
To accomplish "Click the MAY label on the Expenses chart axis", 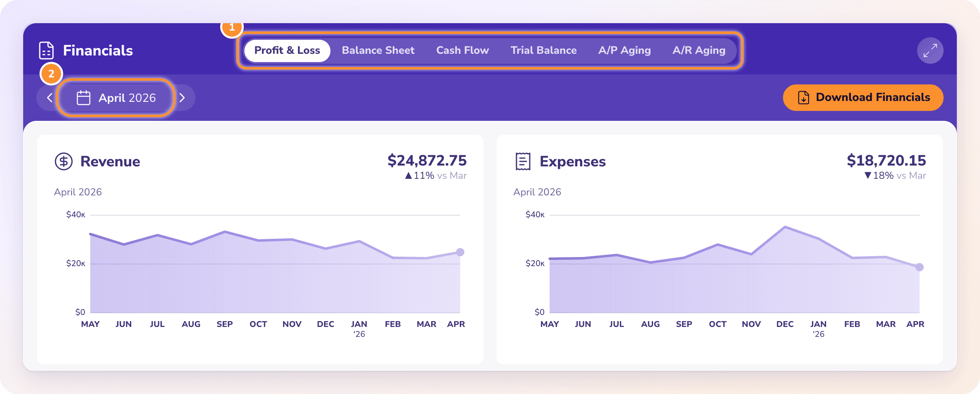I will [550, 324].
